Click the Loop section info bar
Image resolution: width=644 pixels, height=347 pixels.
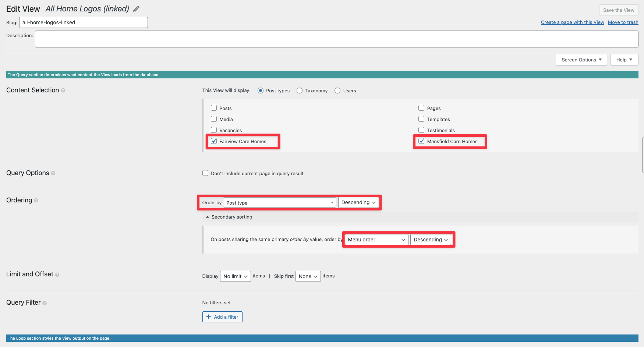click(322, 338)
